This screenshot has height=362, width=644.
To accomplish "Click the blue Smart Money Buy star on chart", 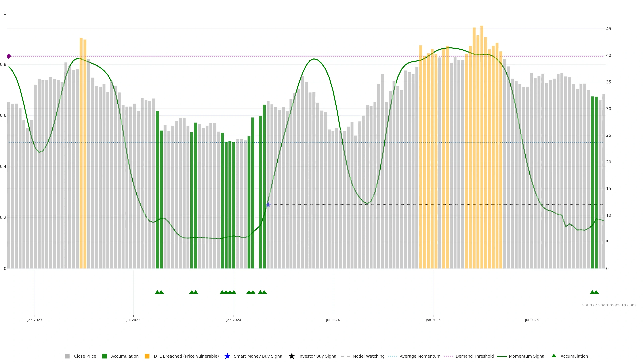I will click(x=268, y=205).
